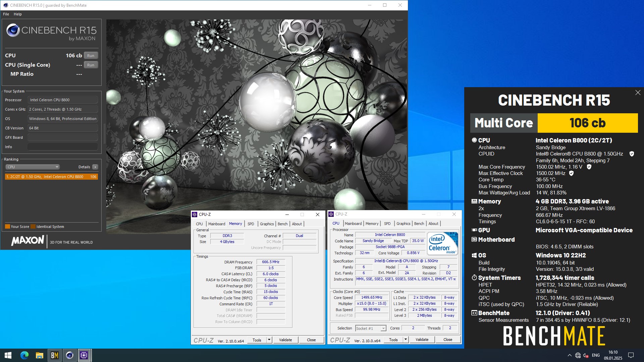This screenshot has height=362, width=644.
Task: Open Mainboard tab in right CPU-Z window
Action: (353, 224)
